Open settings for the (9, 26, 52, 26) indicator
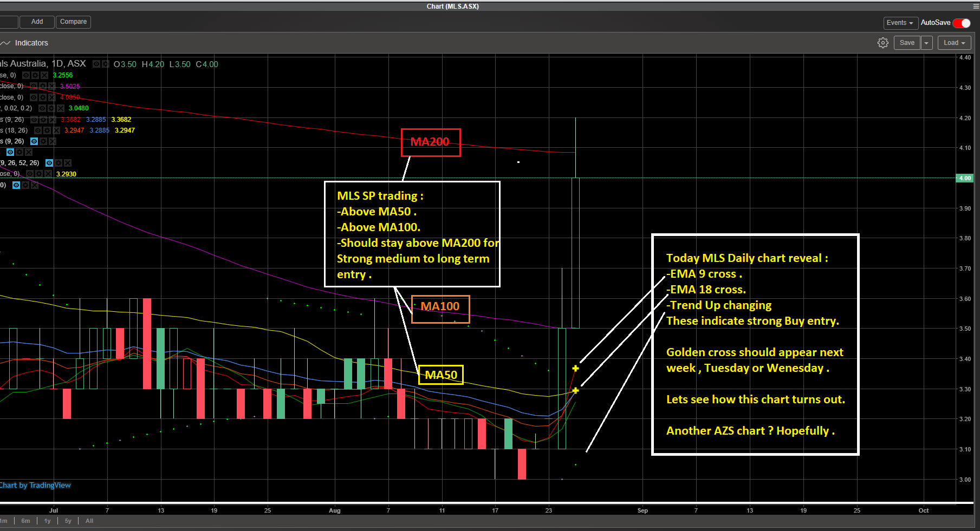 59,163
